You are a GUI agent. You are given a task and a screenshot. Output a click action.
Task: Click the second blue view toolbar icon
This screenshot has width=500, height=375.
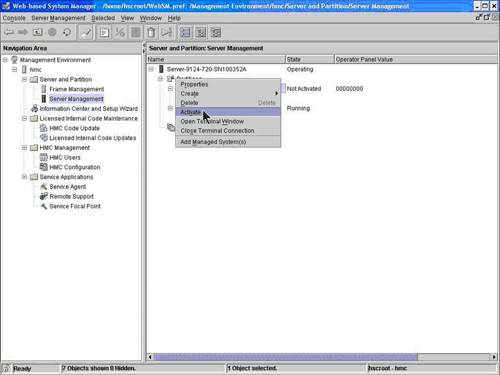[201, 33]
